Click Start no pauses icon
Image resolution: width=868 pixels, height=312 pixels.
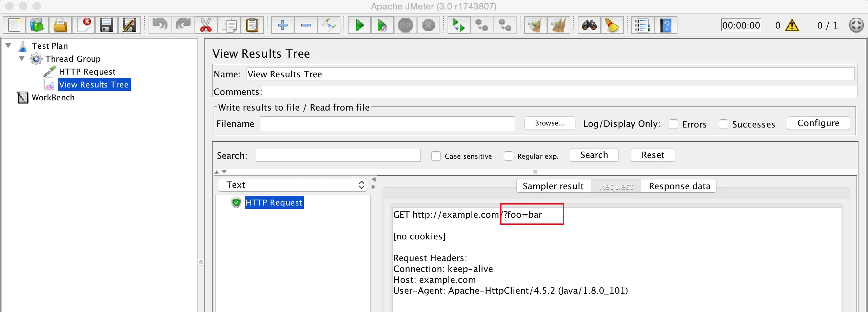[x=382, y=25]
